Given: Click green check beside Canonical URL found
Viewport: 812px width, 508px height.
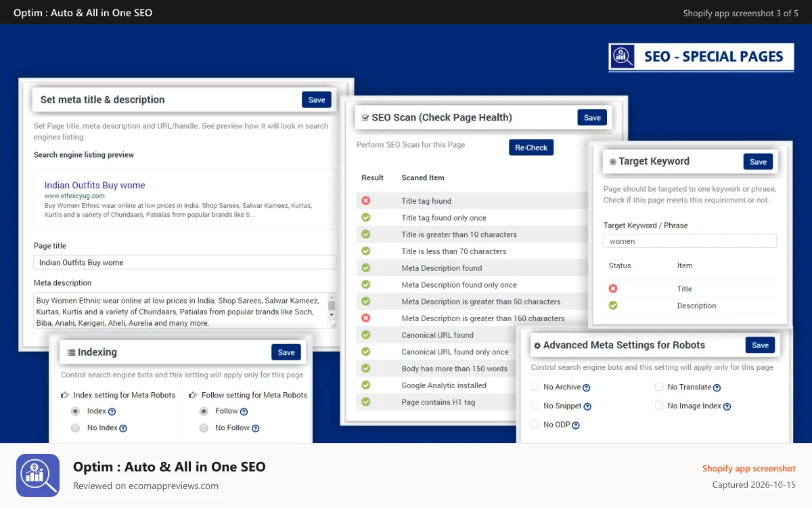Looking at the screenshot, I should coord(365,335).
